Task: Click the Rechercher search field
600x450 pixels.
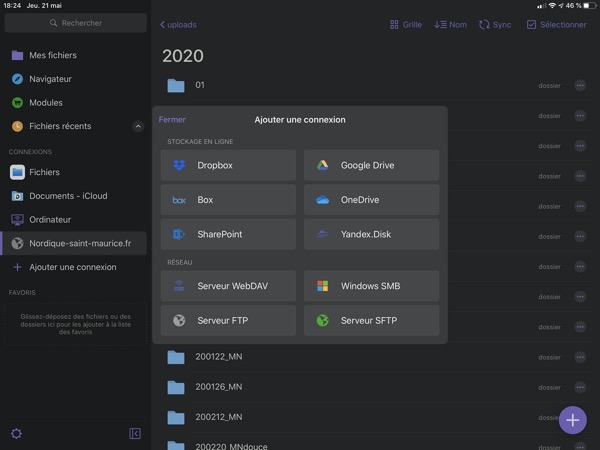Action: point(76,22)
